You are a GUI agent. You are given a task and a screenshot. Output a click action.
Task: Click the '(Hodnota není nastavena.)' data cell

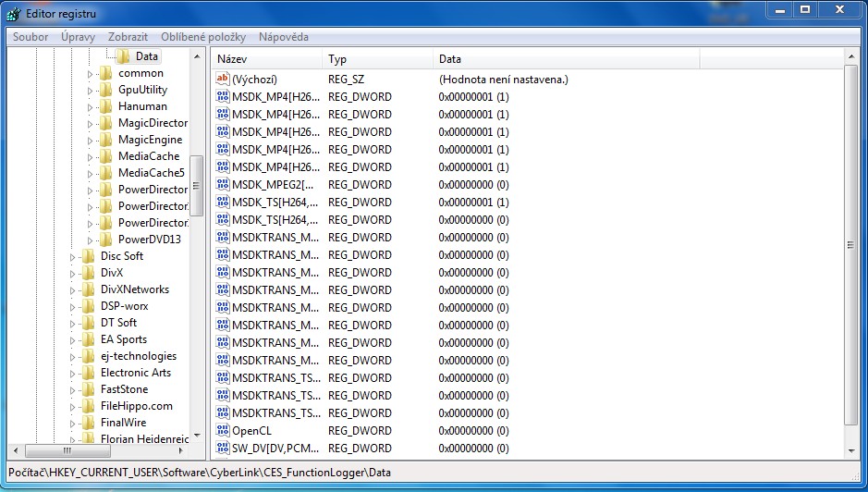pyautogui.click(x=504, y=80)
